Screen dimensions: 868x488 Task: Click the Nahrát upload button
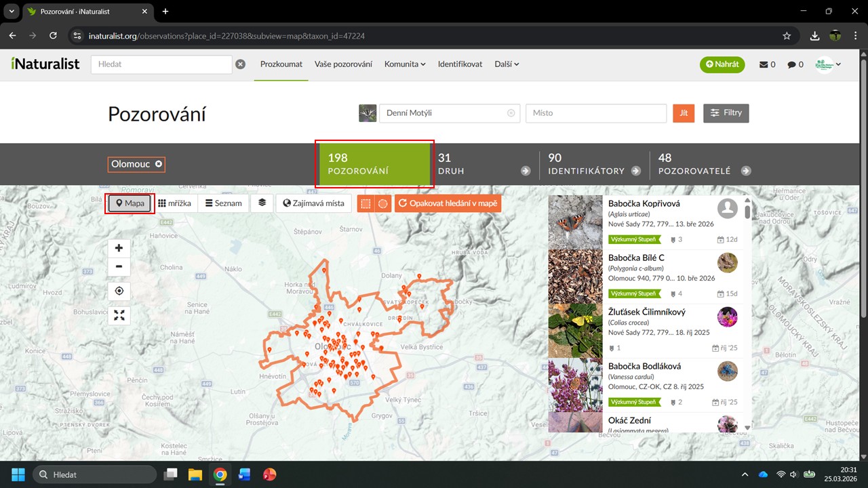(722, 64)
